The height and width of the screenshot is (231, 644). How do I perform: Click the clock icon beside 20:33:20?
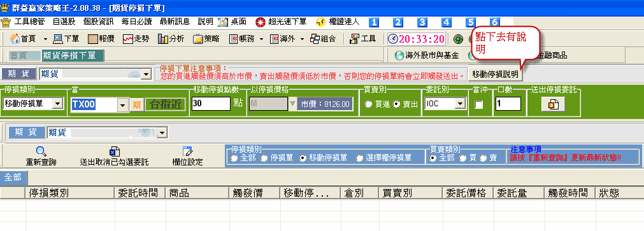coord(393,39)
